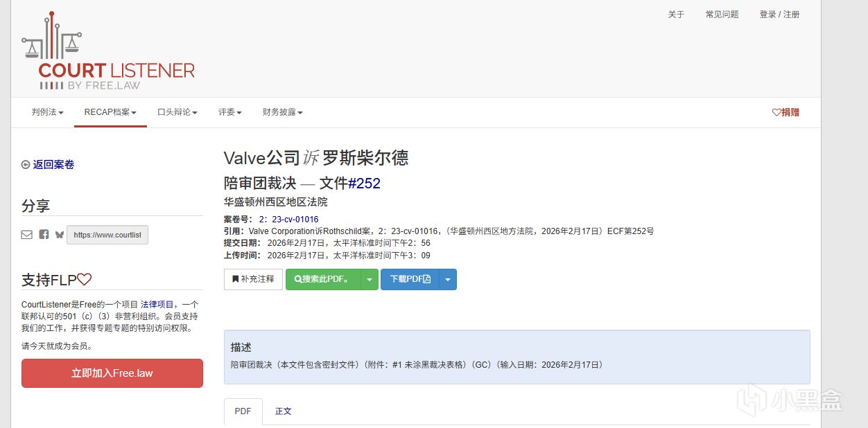Viewport: 868px width, 428px height.
Task: Click the 上传时间 date line
Action: (x=327, y=256)
